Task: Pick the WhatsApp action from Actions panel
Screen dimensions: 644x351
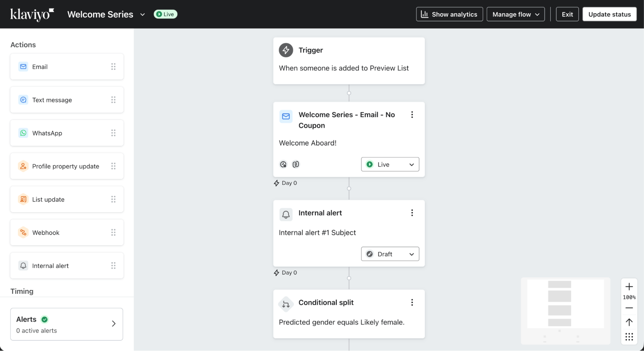Action: click(23, 133)
